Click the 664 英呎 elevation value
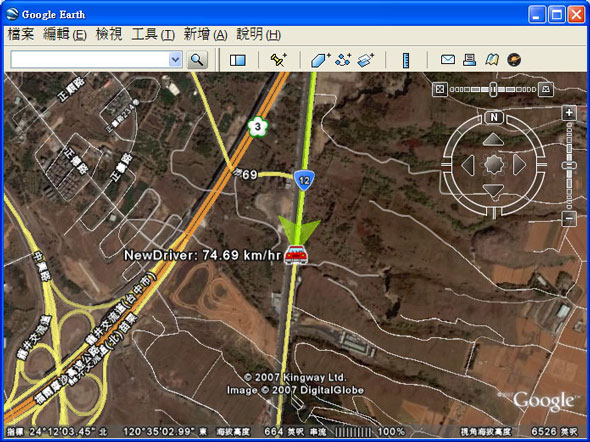Viewport: 590px width, 442px height. (x=284, y=432)
